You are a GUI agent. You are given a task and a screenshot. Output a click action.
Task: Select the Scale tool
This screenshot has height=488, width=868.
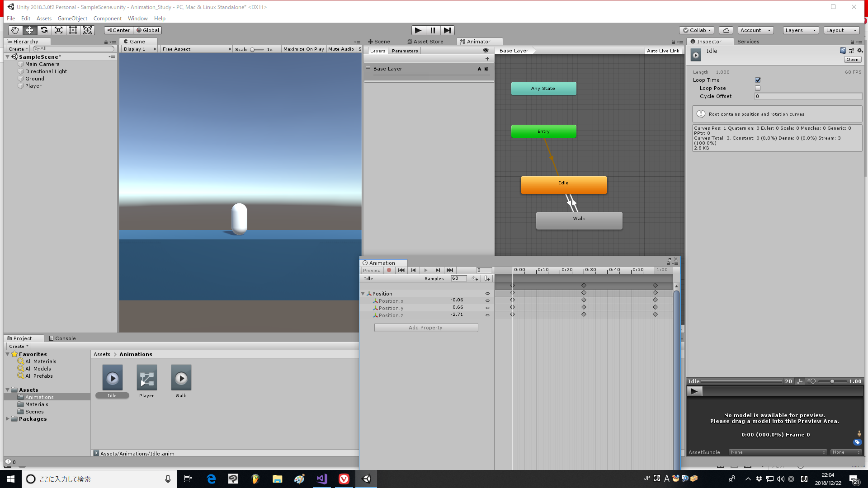pos(59,30)
